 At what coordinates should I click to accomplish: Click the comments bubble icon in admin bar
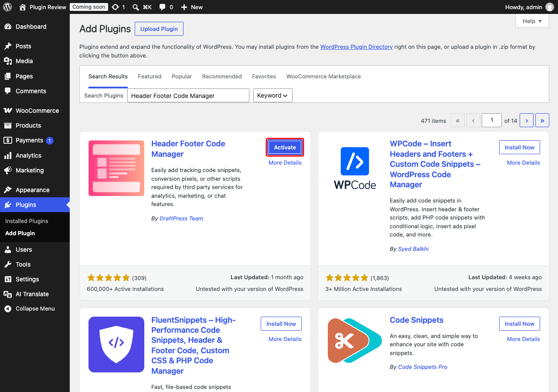163,7
